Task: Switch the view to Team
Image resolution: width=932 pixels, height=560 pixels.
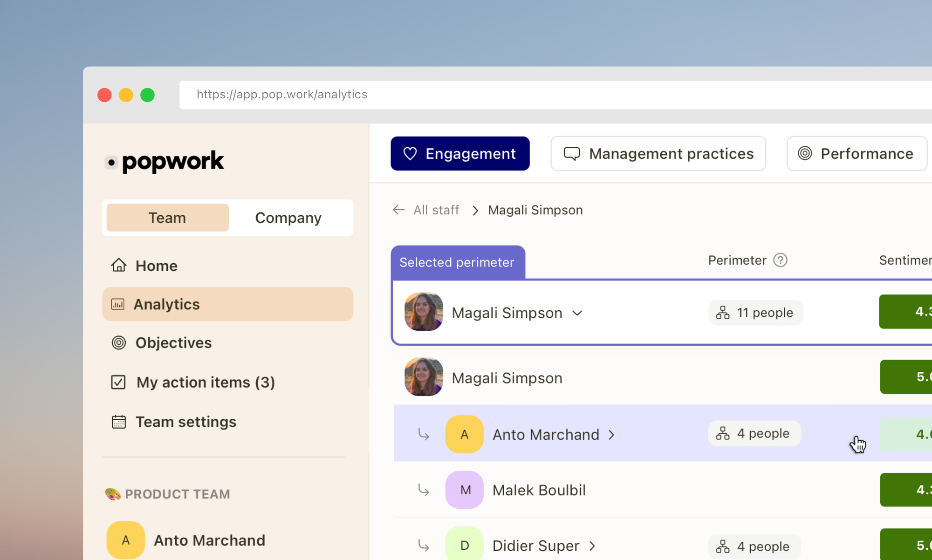Action: tap(167, 218)
